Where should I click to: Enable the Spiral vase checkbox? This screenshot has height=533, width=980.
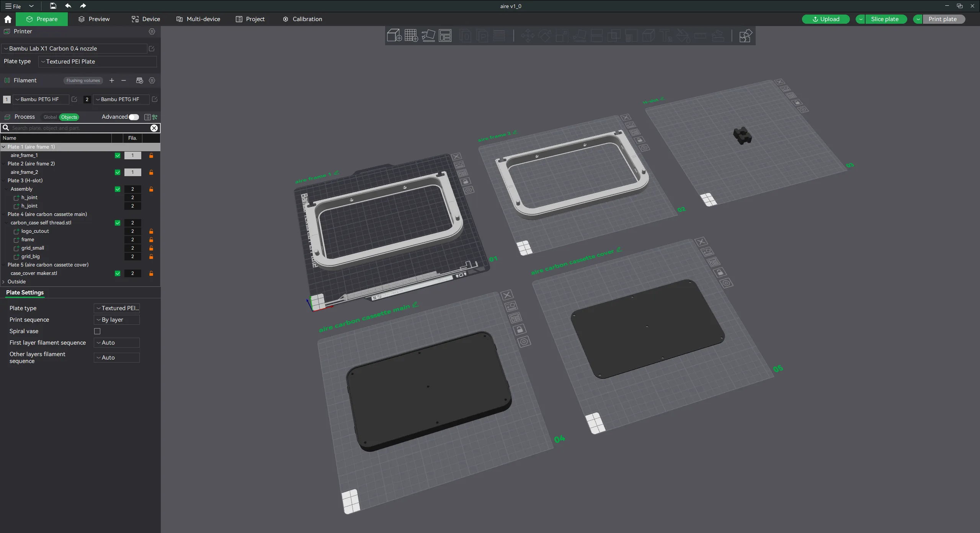pos(97,331)
